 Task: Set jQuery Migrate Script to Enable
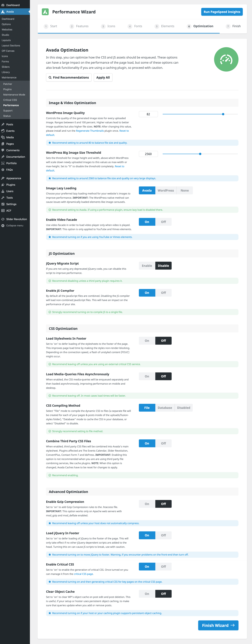click(x=147, y=266)
